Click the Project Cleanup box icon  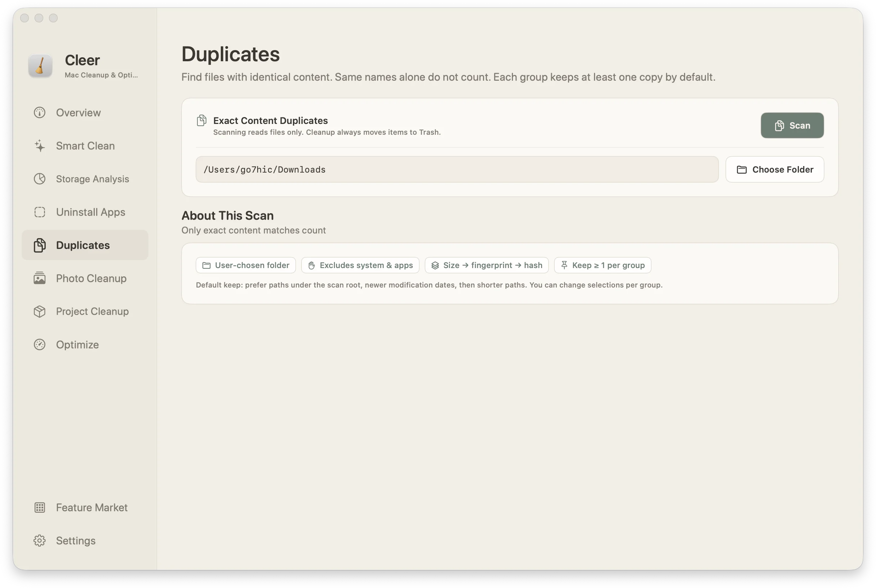39,311
